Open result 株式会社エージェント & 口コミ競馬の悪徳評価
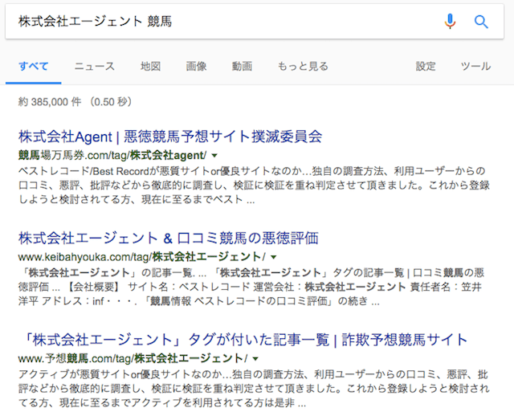 click(x=168, y=238)
